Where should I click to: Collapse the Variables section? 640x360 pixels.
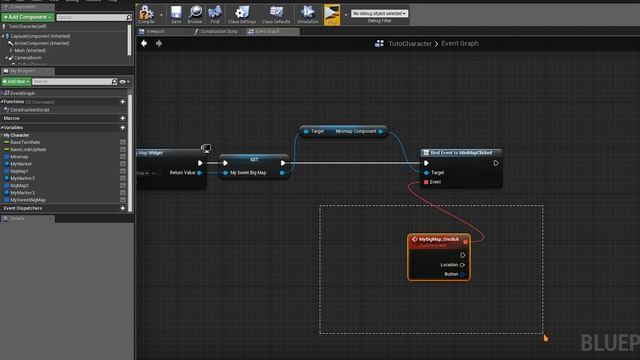(x=2, y=127)
